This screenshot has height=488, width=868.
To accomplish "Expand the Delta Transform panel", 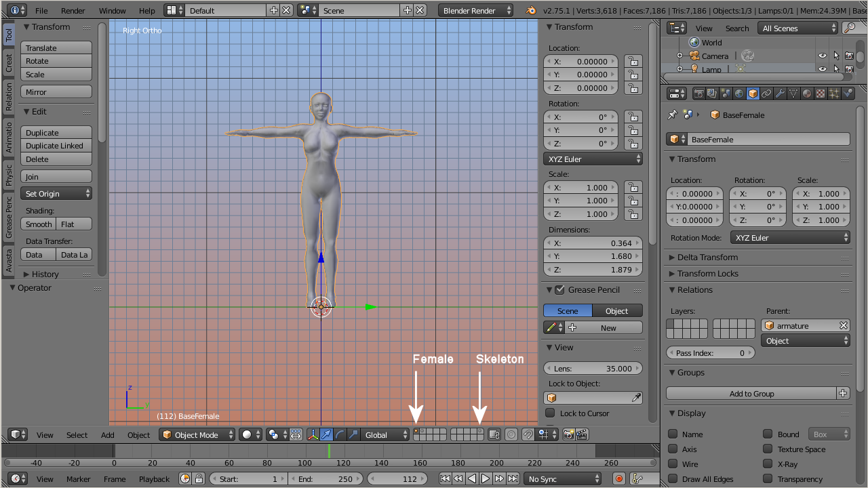I will coord(707,258).
